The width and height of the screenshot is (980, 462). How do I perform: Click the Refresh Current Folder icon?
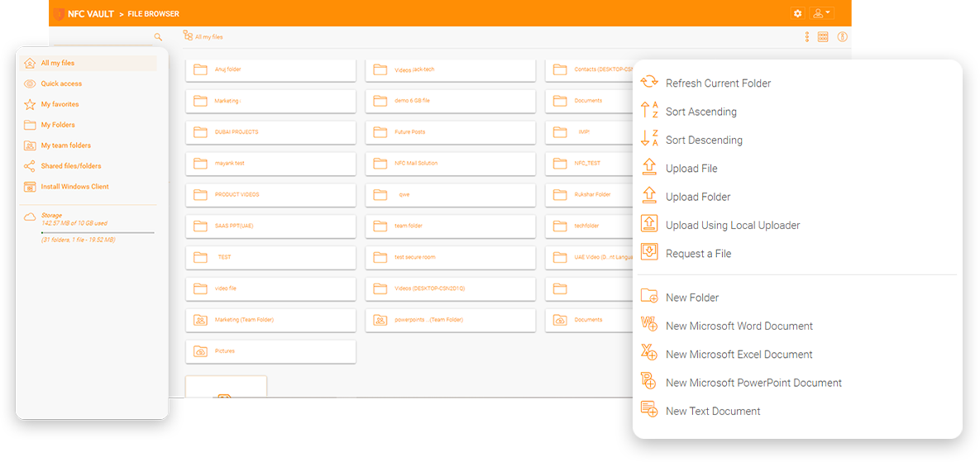650,83
